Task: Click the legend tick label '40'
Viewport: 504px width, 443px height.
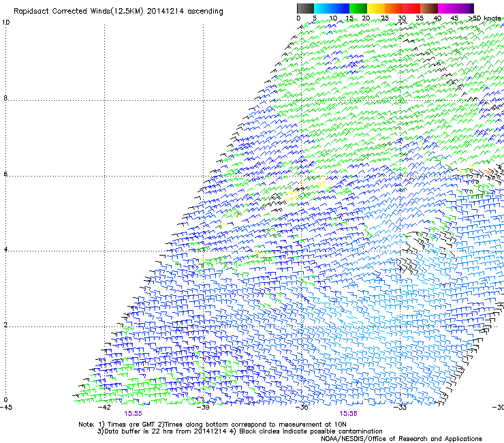Action: pos(437,18)
